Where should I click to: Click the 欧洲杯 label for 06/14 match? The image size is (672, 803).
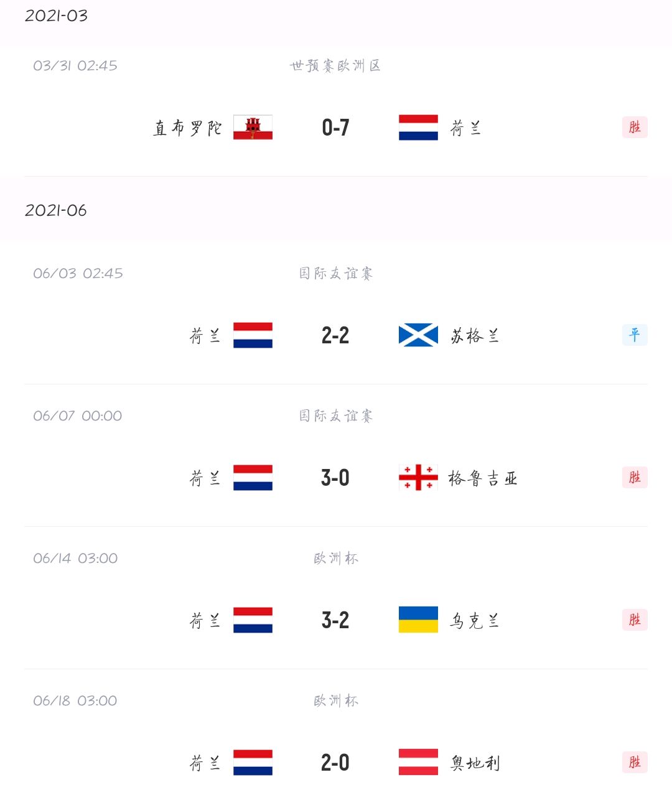pos(335,559)
